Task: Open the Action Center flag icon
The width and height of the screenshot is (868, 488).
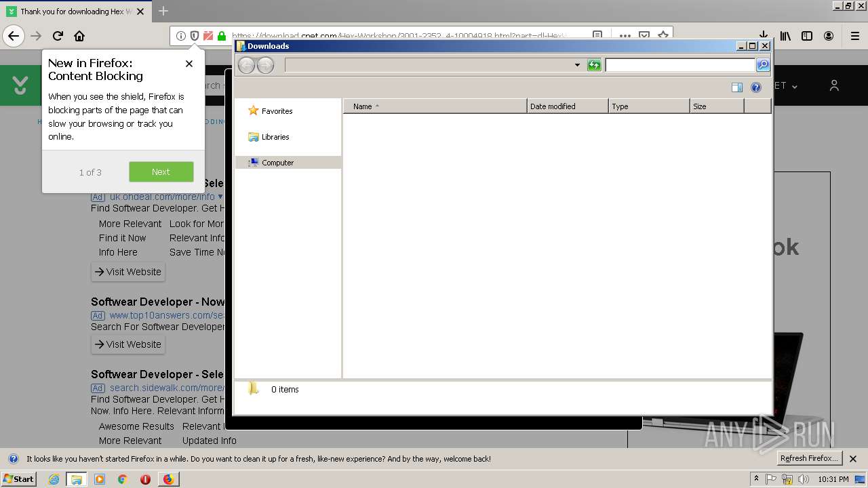Action: pyautogui.click(x=771, y=479)
